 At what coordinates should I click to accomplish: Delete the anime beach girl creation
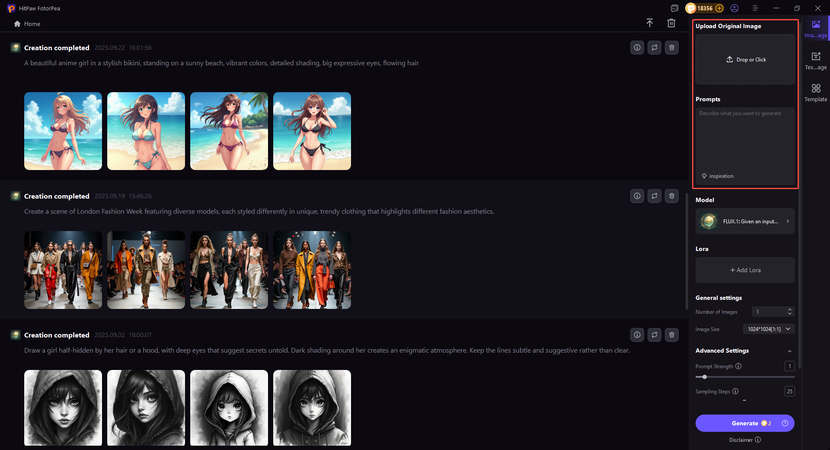tap(672, 48)
